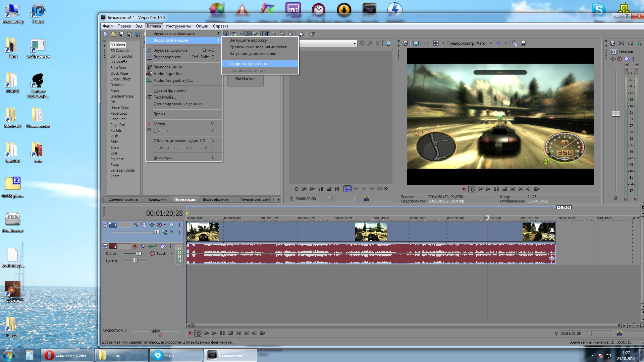644x362 pixels.
Task: Select Text Media... menu item
Action: (184, 97)
